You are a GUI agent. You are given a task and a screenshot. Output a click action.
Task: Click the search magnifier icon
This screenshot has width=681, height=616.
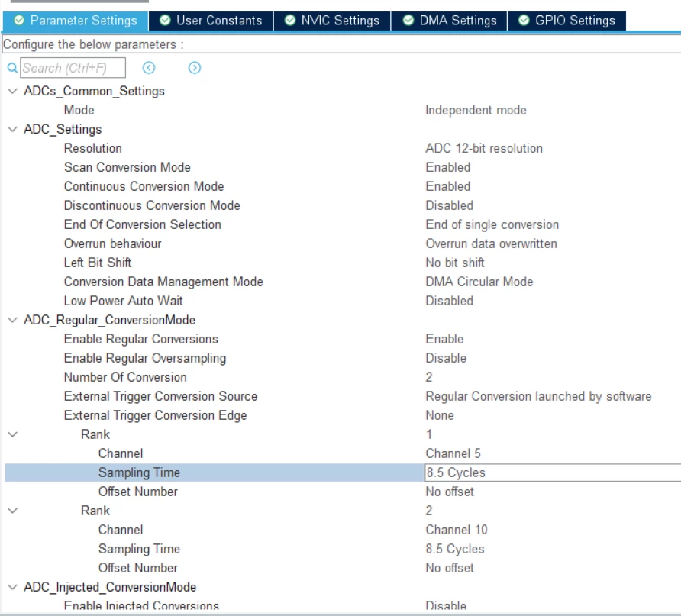[12, 68]
